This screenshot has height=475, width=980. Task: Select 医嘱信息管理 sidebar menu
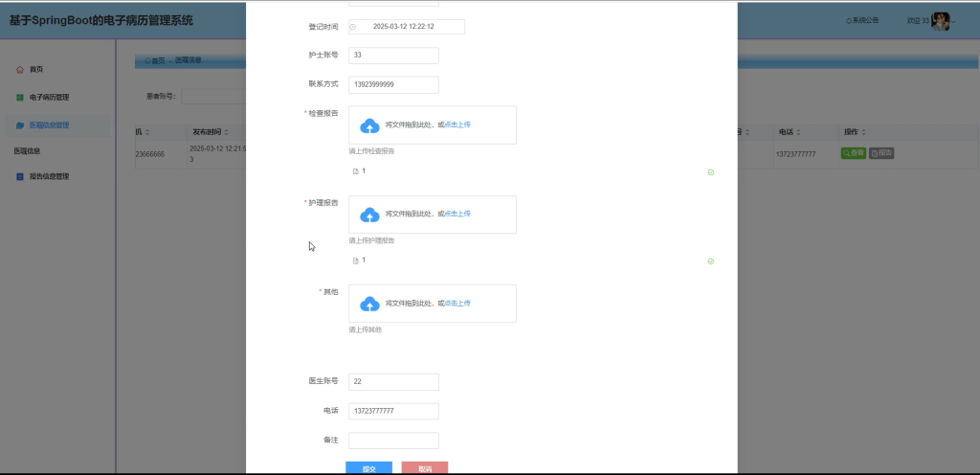50,125
